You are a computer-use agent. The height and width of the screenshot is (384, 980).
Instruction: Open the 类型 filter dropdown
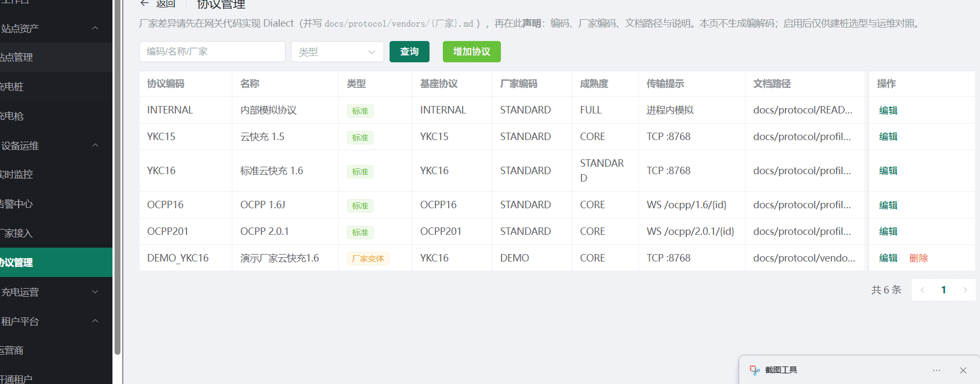[x=337, y=52]
